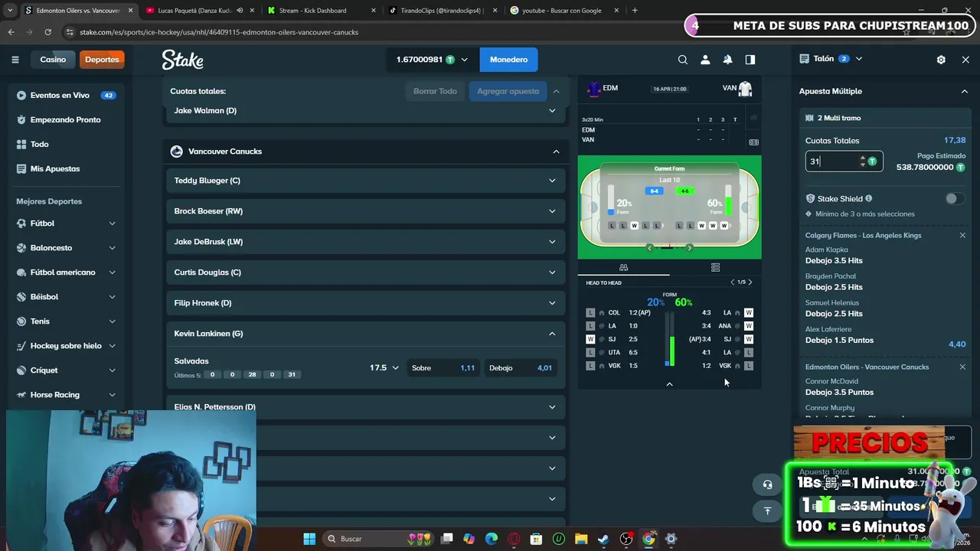Expand Jake DeBrusk (LW) markets
Screen dimensions: 980x551
pos(366,242)
